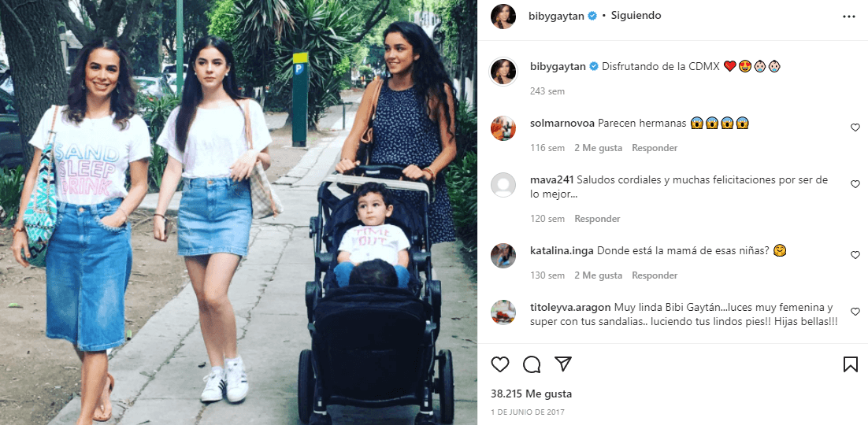
Task: Open the comment speech bubble icon
Action: pyautogui.click(x=532, y=364)
